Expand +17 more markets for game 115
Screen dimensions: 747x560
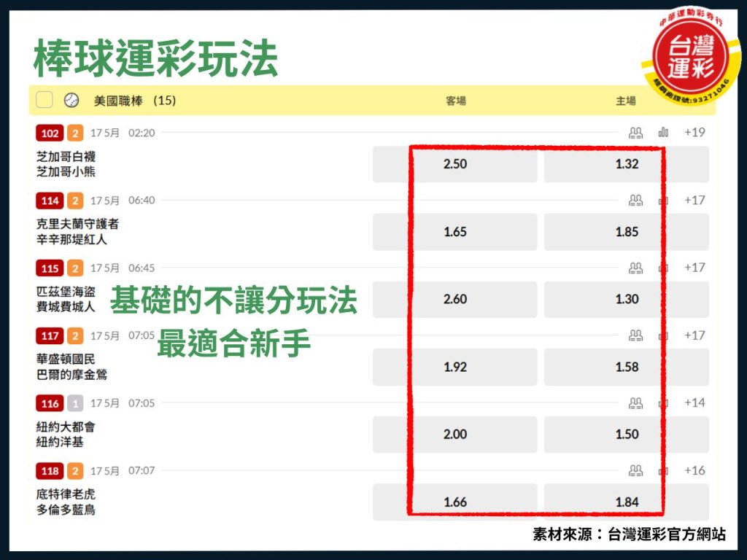click(x=694, y=268)
